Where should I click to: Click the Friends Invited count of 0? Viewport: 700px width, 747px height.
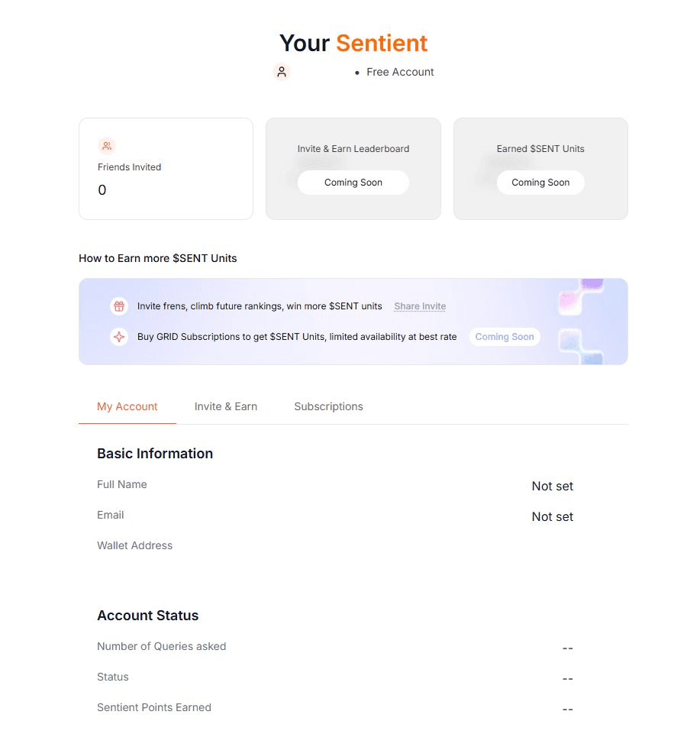tap(102, 190)
